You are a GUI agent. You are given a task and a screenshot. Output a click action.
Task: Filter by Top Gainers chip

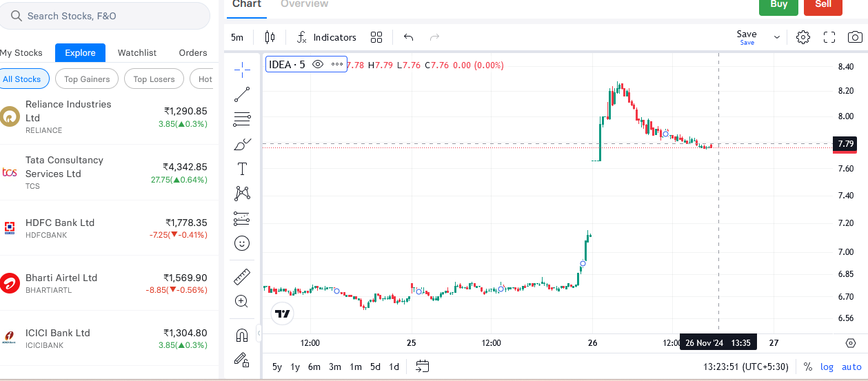[x=87, y=79]
